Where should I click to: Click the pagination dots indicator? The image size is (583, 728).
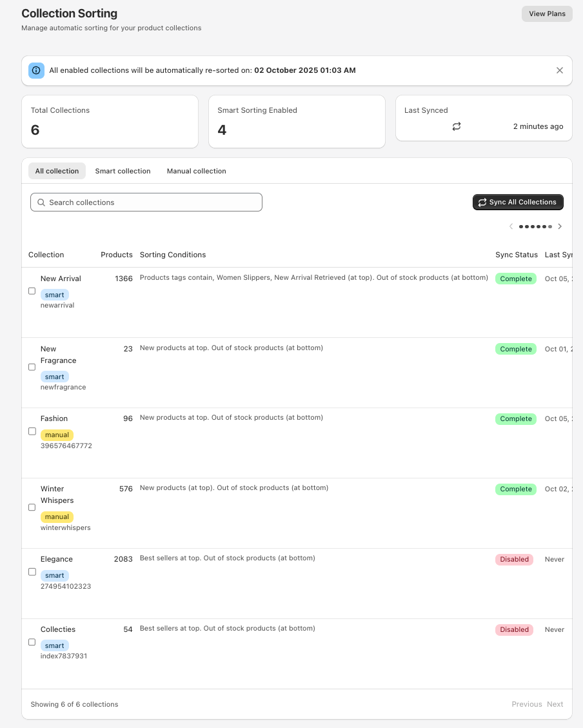535,226
